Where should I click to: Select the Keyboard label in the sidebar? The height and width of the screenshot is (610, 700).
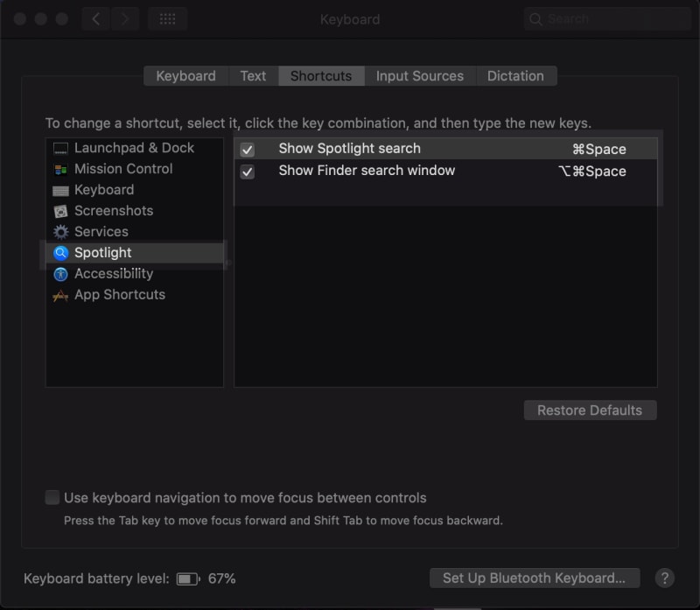[104, 190]
